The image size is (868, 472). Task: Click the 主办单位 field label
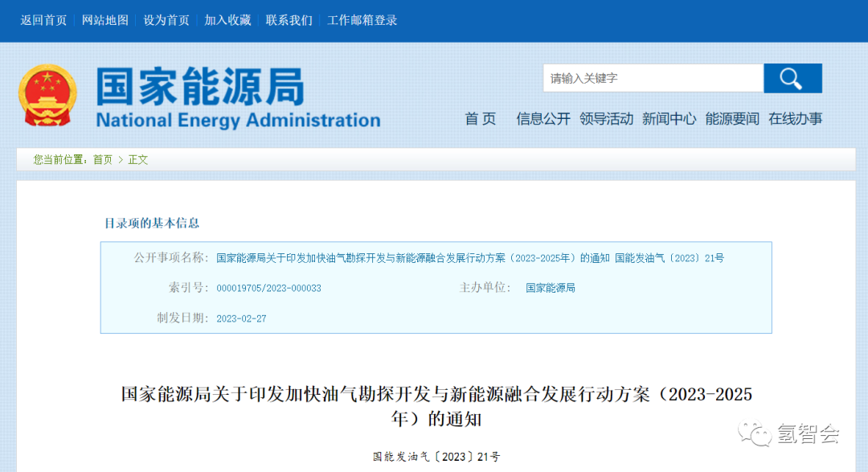point(485,288)
